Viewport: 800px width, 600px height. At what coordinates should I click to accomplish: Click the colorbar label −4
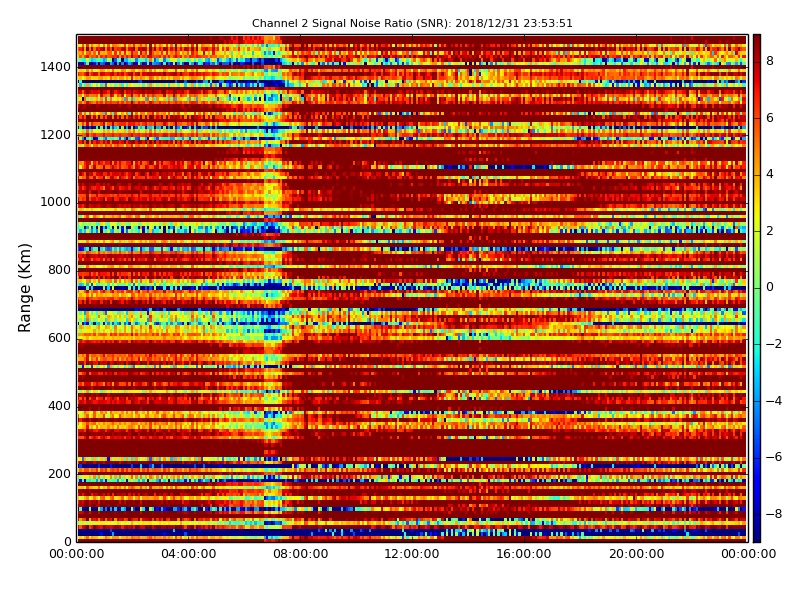(774, 401)
